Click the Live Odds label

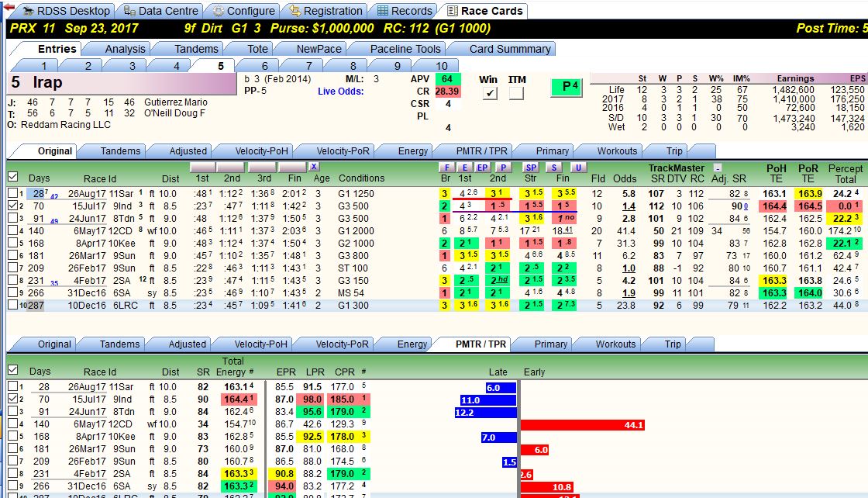pos(340,92)
